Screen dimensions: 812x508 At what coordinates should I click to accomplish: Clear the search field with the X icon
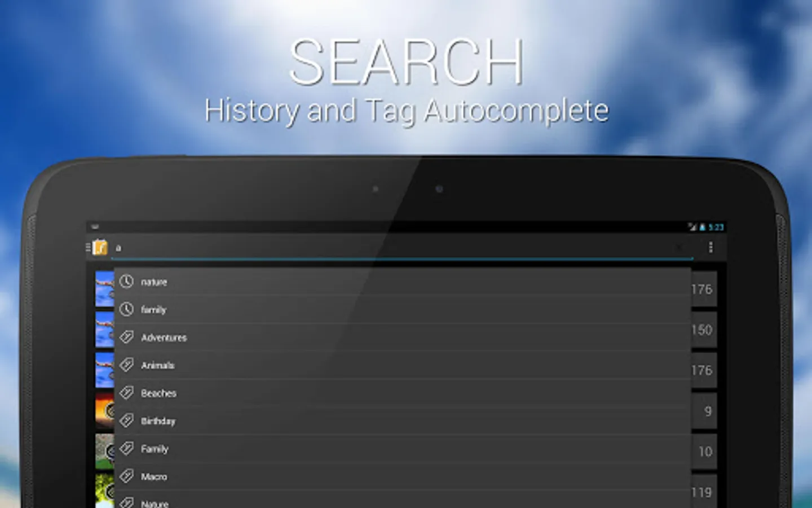[x=679, y=247]
